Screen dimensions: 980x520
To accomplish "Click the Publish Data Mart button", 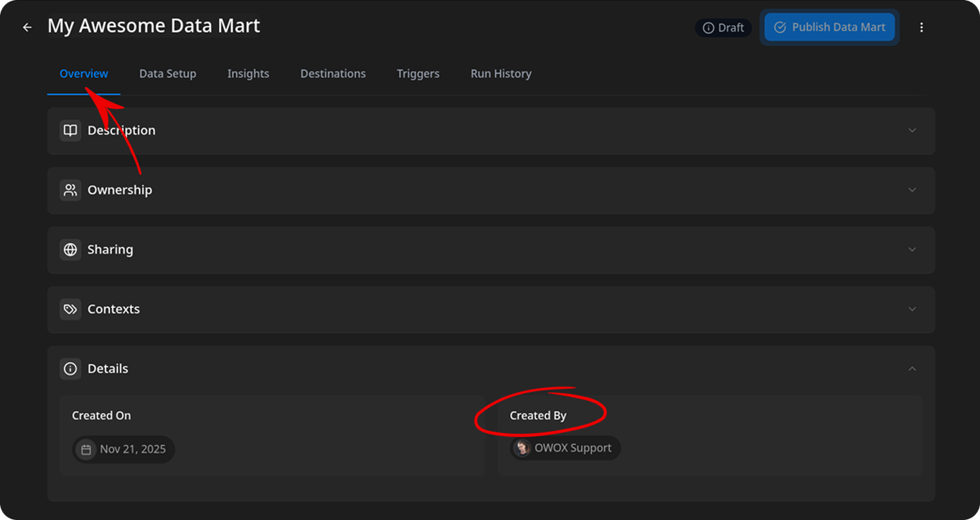I will click(829, 27).
